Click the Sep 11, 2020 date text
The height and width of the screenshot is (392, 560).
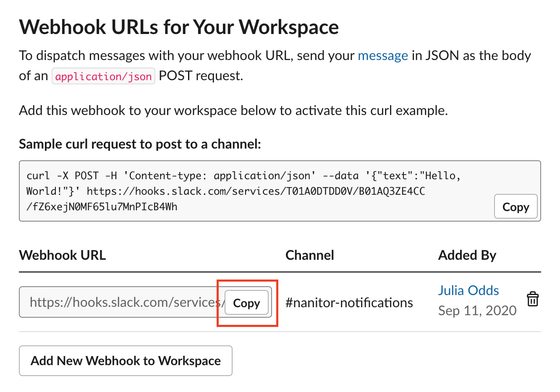(x=477, y=310)
